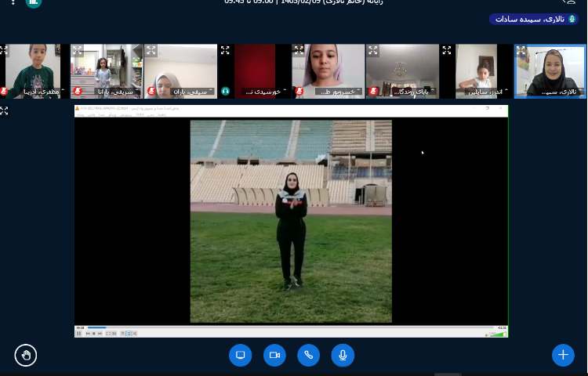
Task: Fullscreen the مظفری green sweater child webcam
Action: [x=3, y=50]
